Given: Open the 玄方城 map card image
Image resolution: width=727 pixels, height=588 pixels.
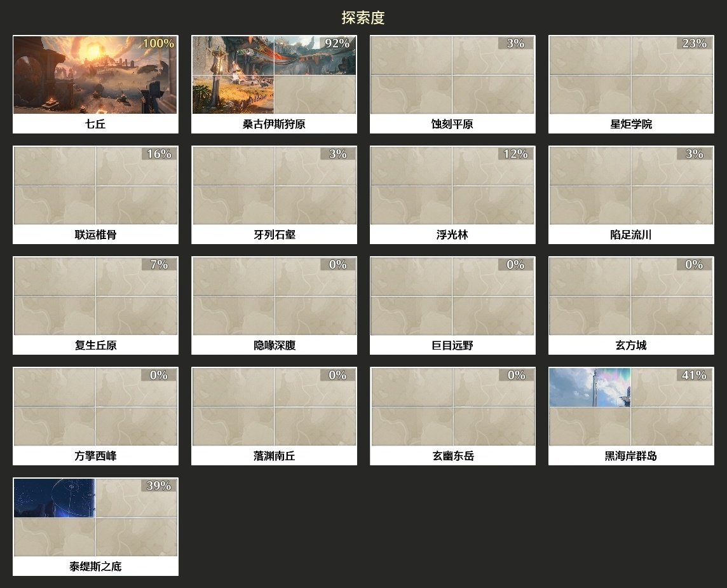Looking at the screenshot, I should click(631, 296).
